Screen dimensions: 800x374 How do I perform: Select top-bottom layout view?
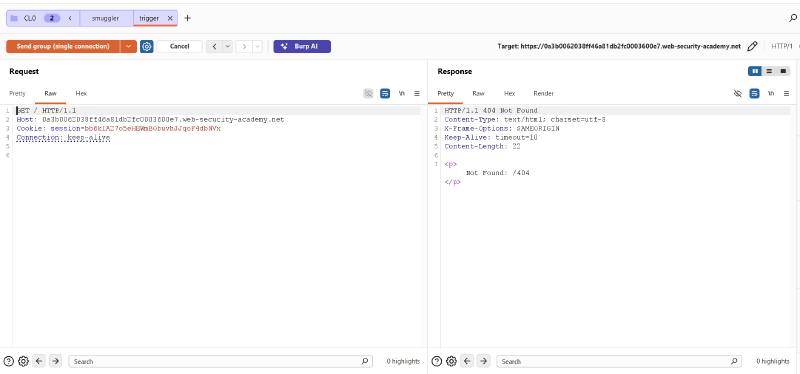point(769,71)
